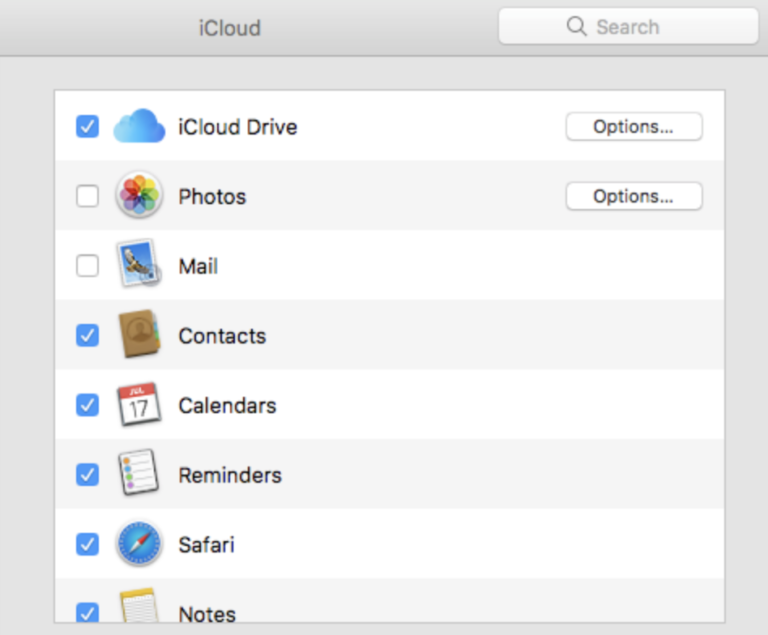Uncheck the iCloud Drive checkbox
Image resolution: width=768 pixels, height=635 pixels.
coord(87,126)
